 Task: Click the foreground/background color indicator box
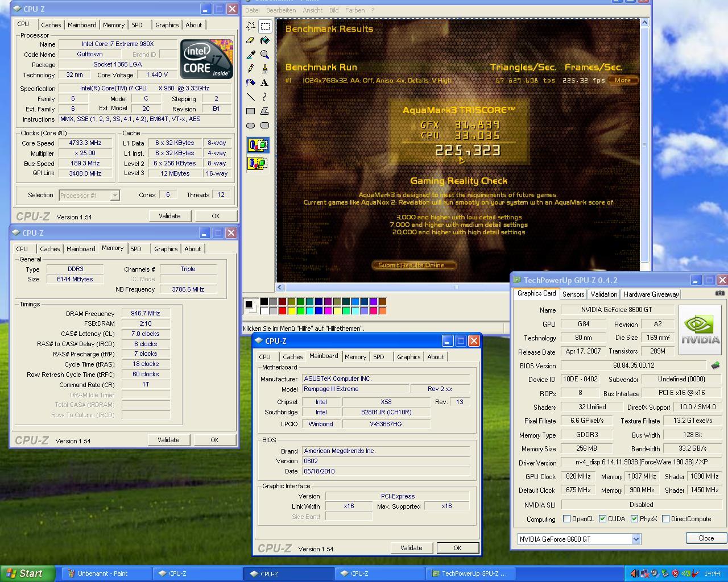[250, 306]
